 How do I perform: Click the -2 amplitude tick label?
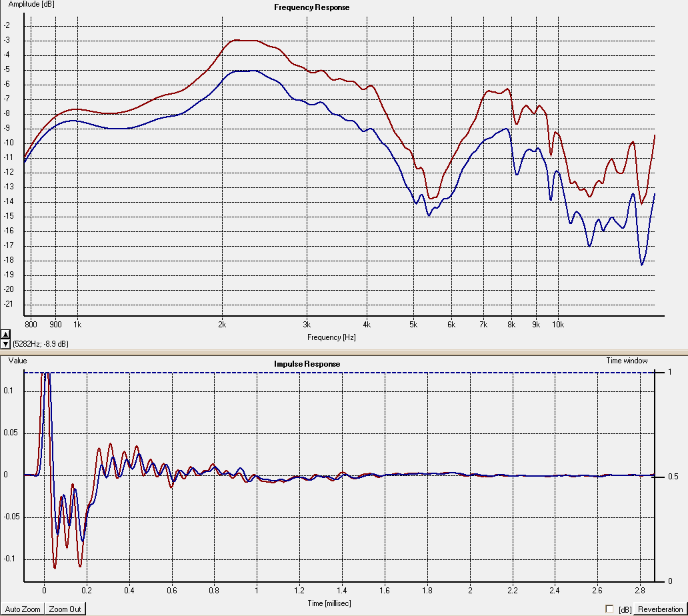[7, 25]
